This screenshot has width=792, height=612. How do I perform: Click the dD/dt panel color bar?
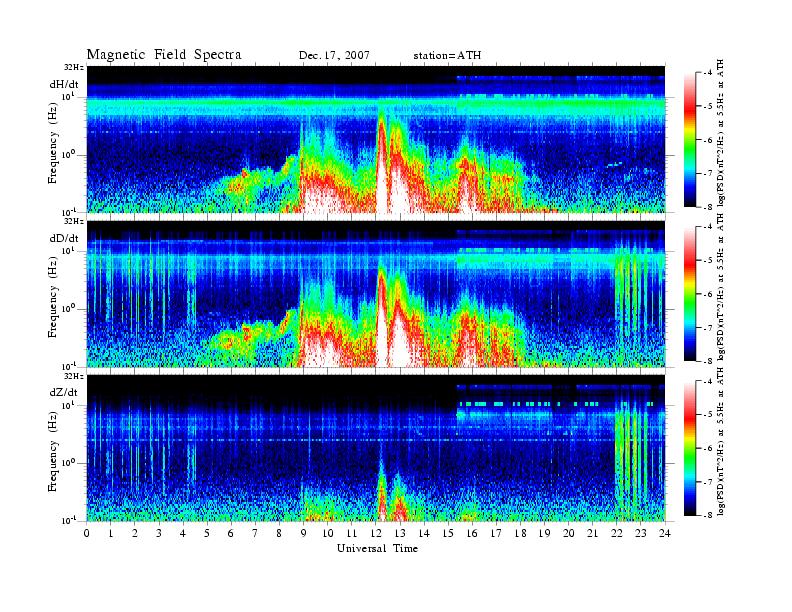coord(690,294)
